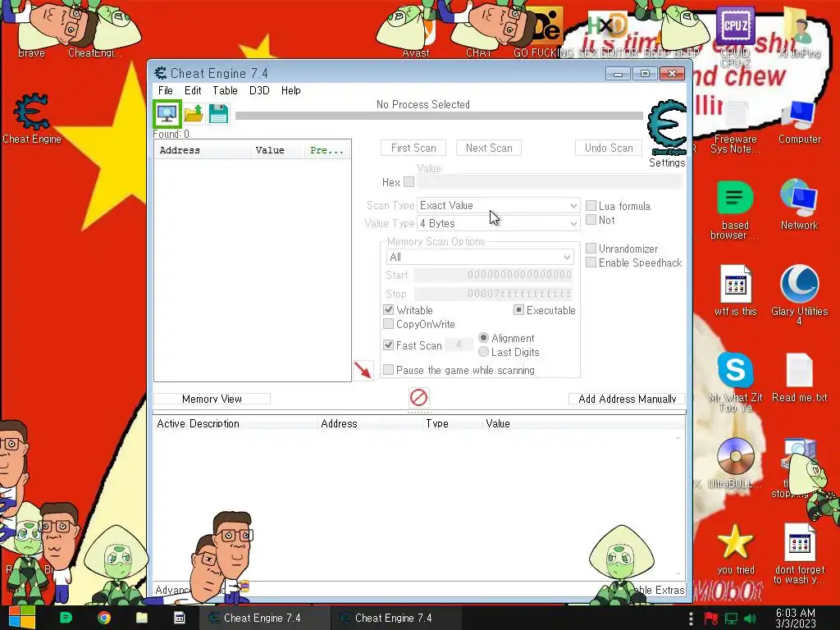The height and width of the screenshot is (630, 840).
Task: Open Freeware Sys Note desktop icon
Action: [735, 126]
